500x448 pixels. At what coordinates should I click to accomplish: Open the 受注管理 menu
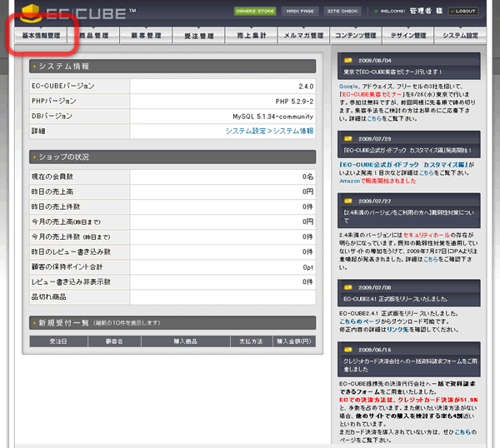pyautogui.click(x=198, y=35)
